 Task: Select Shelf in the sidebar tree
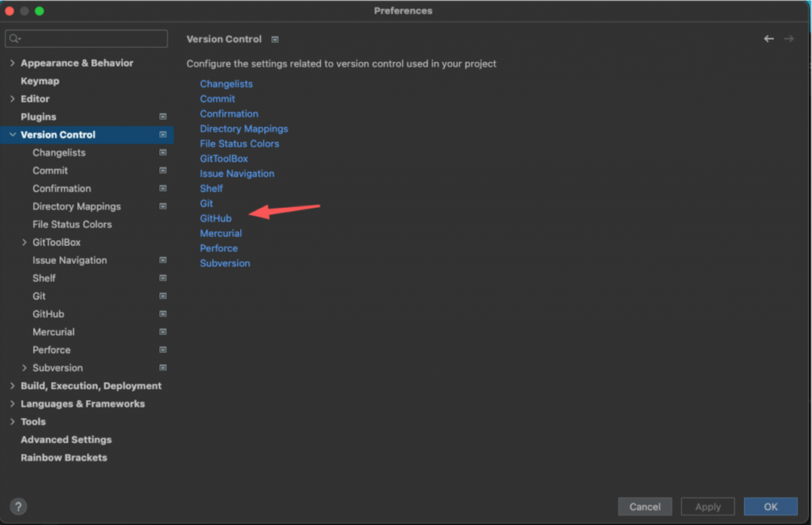pyautogui.click(x=44, y=278)
